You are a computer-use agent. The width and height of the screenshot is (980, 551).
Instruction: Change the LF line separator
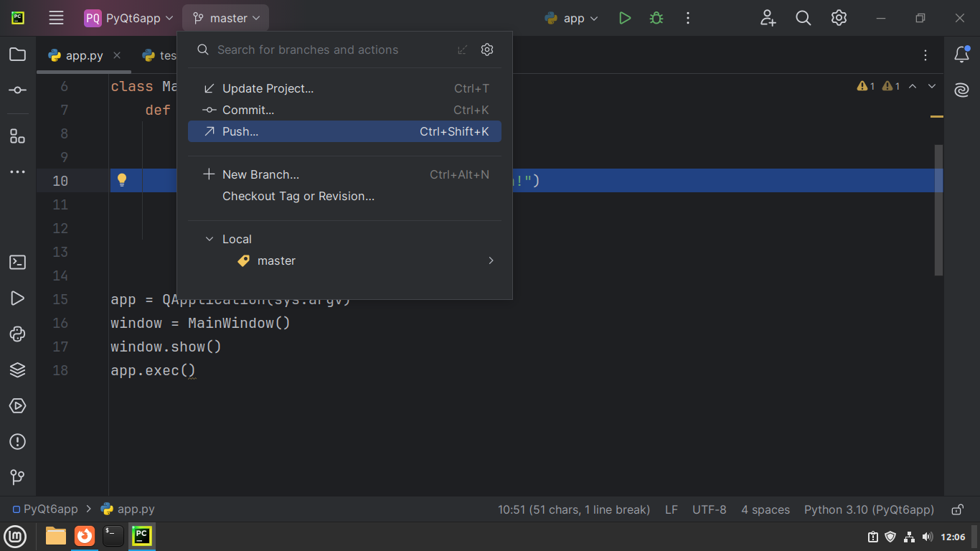[672, 509]
